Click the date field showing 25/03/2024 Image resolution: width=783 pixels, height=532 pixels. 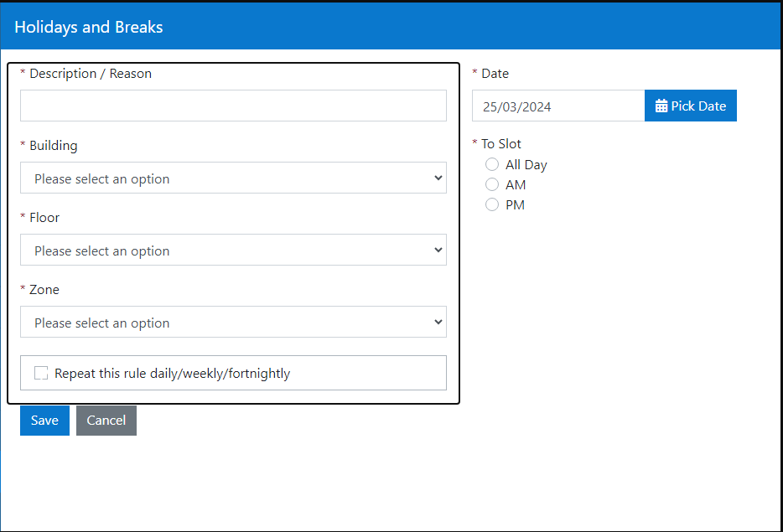click(x=558, y=106)
